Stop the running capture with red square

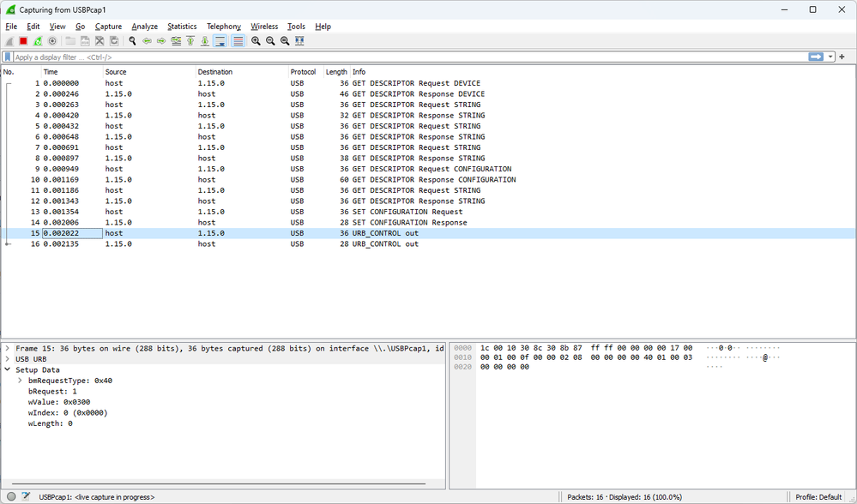(x=23, y=41)
